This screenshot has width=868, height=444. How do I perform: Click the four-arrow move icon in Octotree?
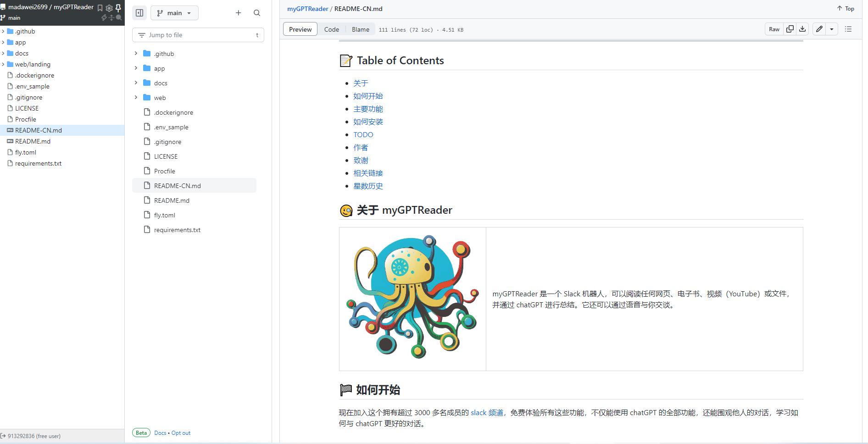click(111, 17)
